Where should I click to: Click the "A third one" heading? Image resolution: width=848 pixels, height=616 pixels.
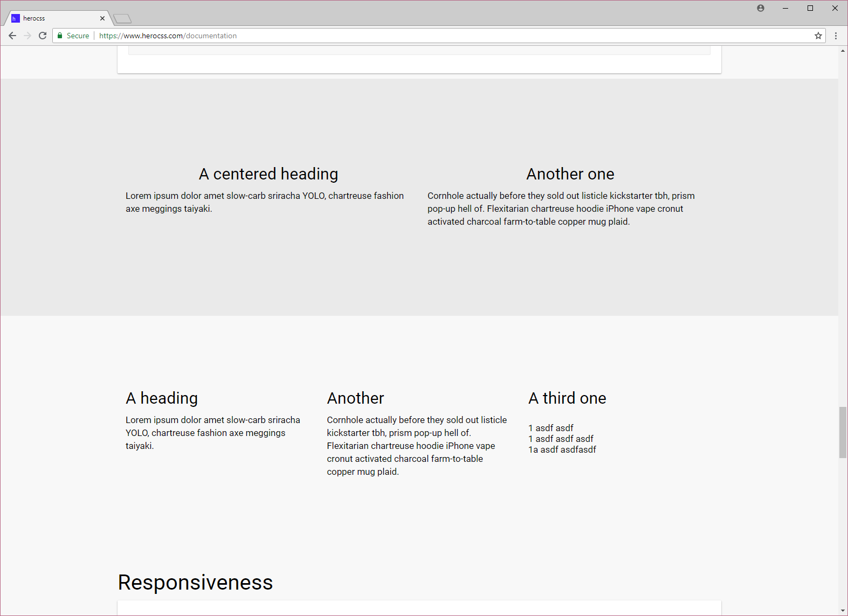pyautogui.click(x=567, y=398)
